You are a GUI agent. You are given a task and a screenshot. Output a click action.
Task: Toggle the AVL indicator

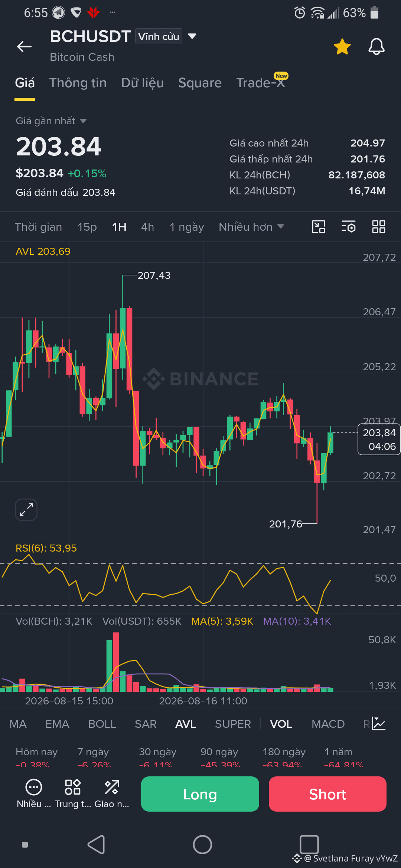[x=186, y=724]
